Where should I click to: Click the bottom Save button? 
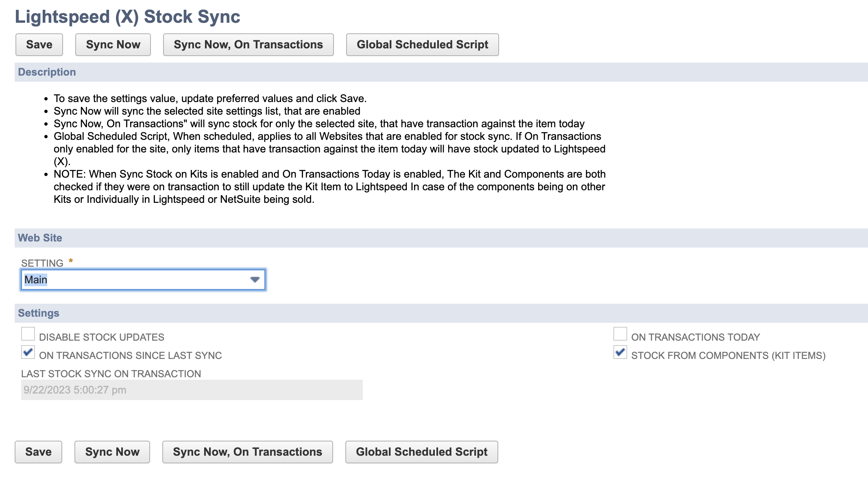click(38, 452)
